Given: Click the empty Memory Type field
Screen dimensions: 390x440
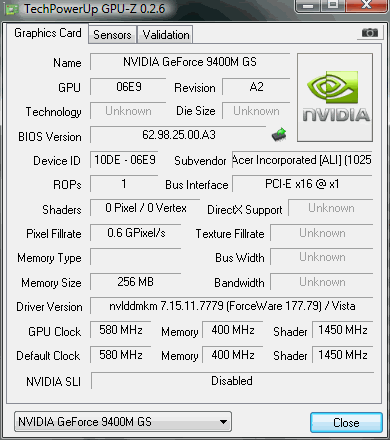Looking at the screenshot, I should tap(136, 257).
